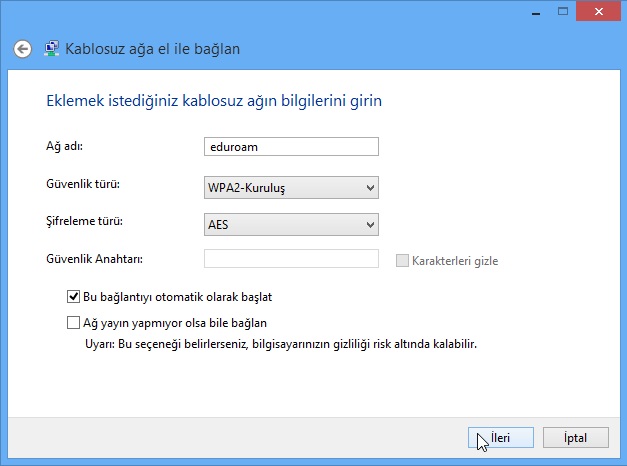
Task: Click the Şifreleme türü: label
Action: click(84, 221)
